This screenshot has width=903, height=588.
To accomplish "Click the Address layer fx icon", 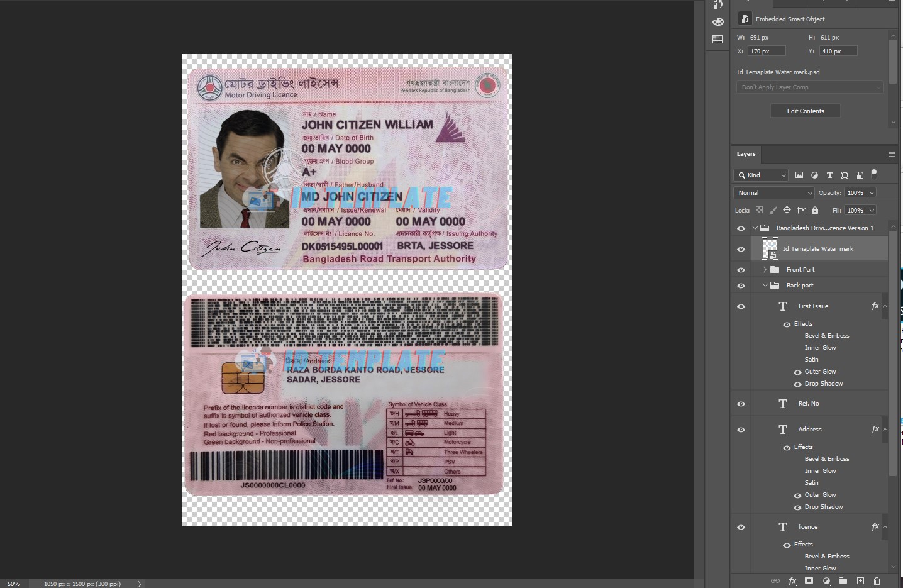I will click(875, 429).
